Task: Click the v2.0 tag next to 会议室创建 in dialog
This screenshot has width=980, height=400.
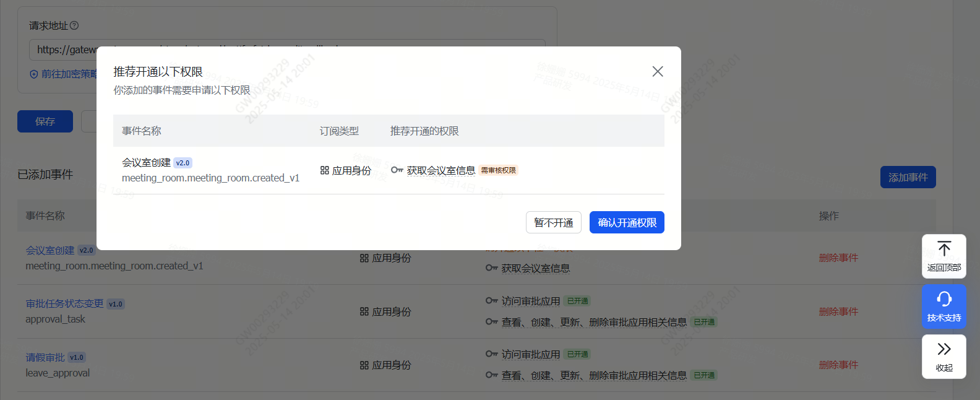Action: click(x=183, y=163)
